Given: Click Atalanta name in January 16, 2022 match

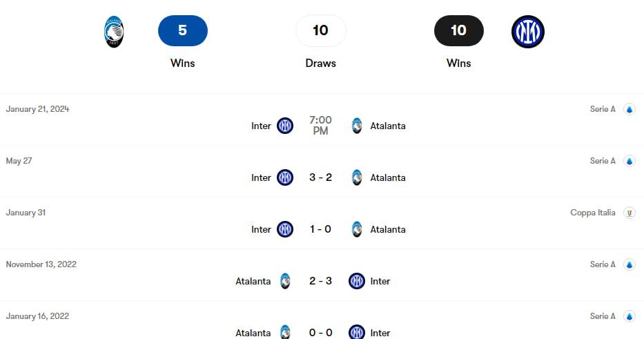Looking at the screenshot, I should (x=253, y=333).
